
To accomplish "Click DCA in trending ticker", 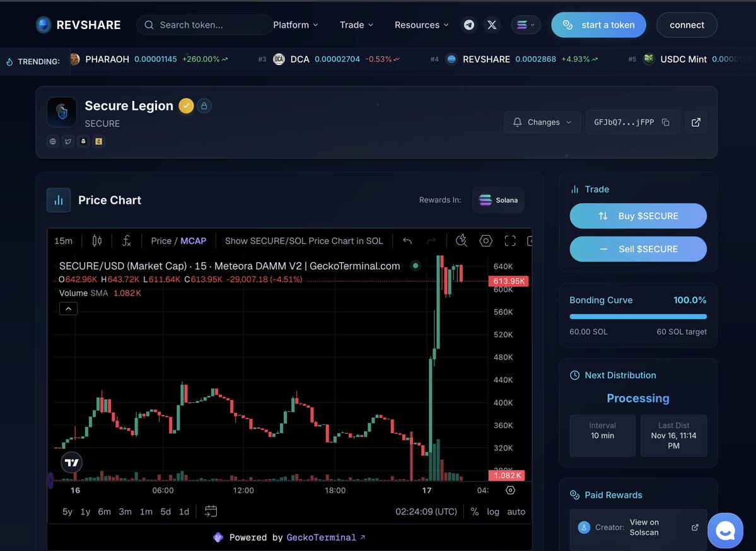I will tap(300, 59).
